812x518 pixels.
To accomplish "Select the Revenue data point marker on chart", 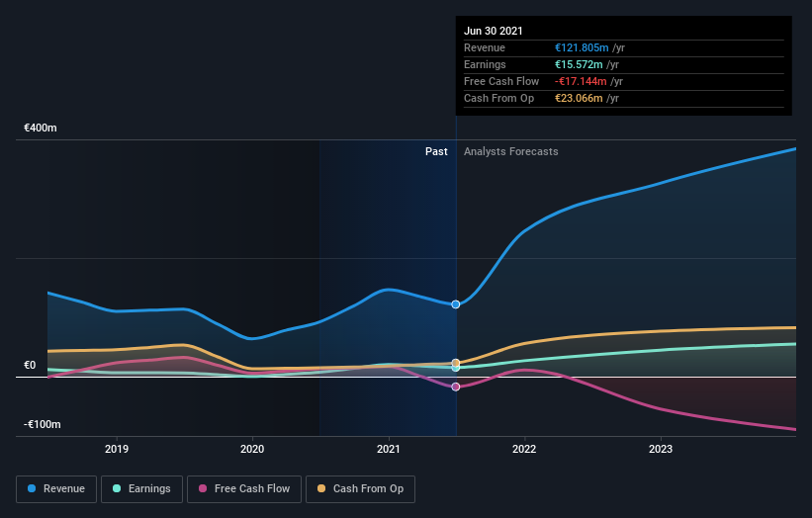I will pyautogui.click(x=456, y=304).
